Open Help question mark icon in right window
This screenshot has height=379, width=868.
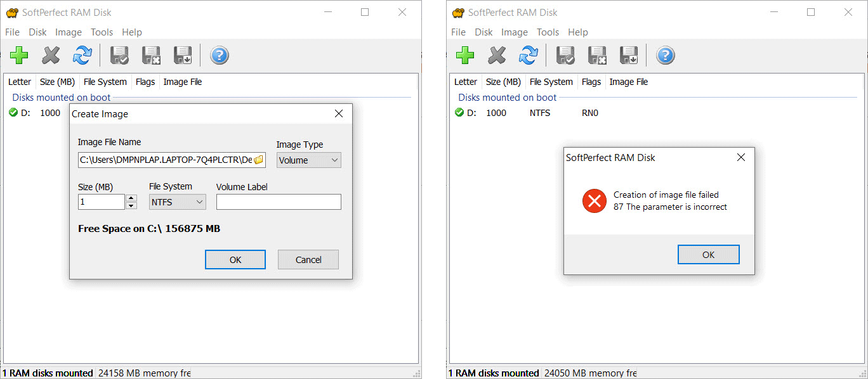(665, 56)
